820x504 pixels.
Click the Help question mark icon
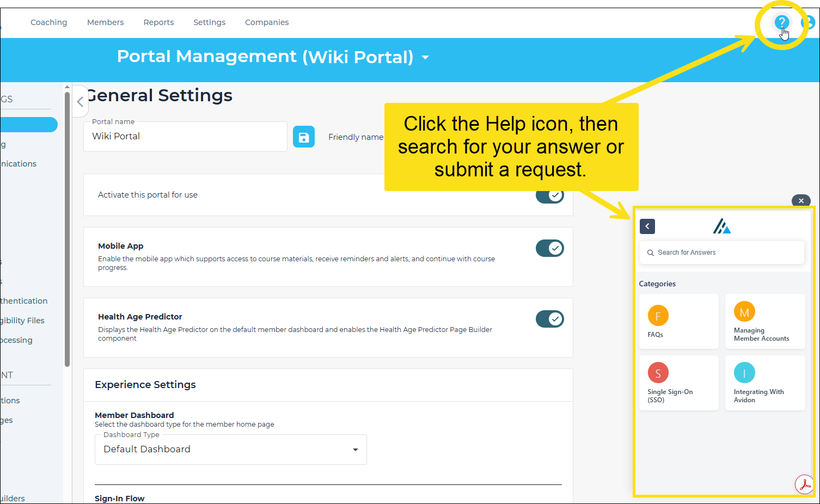781,23
